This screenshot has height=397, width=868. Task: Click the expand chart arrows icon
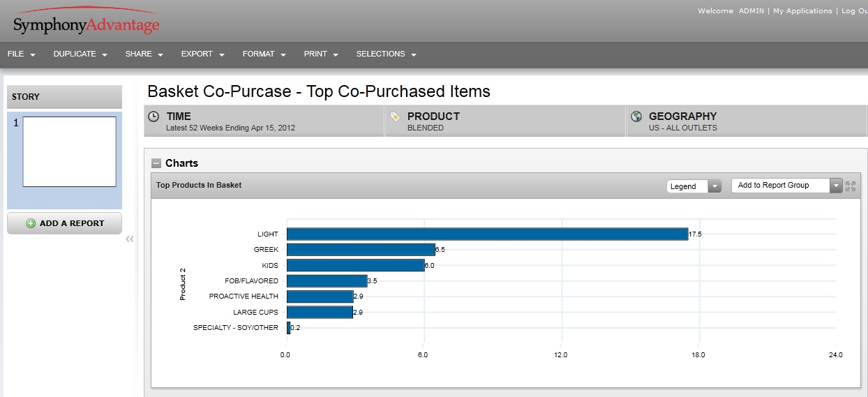[x=851, y=186]
